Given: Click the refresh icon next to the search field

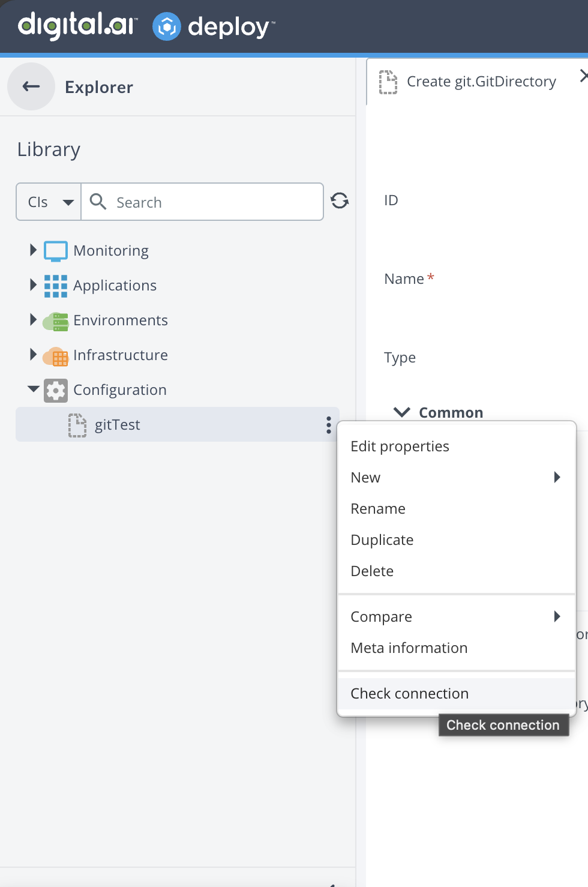Looking at the screenshot, I should click(339, 201).
